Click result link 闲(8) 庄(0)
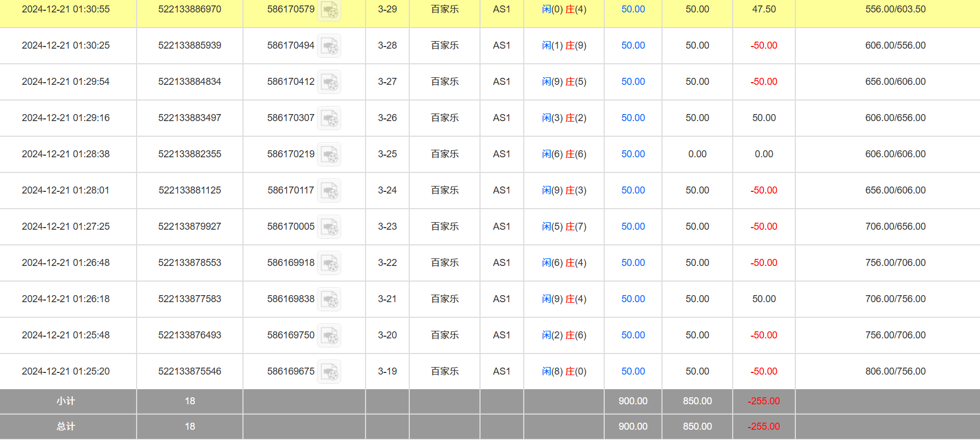This screenshot has height=440, width=980. click(564, 371)
